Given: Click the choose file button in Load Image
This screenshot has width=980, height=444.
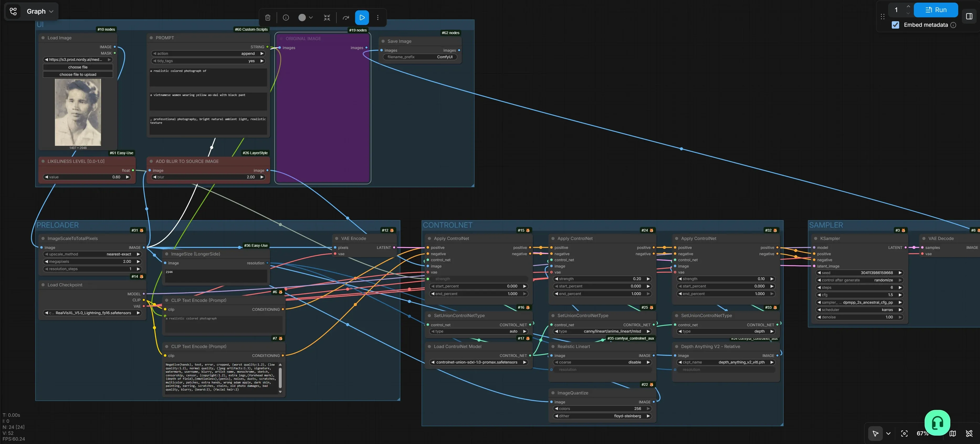Looking at the screenshot, I should 78,67.
